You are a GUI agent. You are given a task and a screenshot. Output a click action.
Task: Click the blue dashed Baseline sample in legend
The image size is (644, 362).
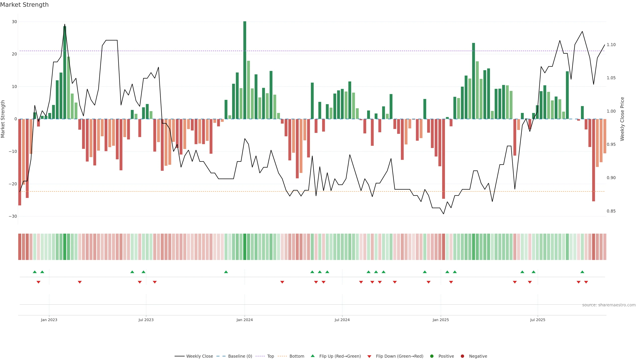click(x=221, y=356)
